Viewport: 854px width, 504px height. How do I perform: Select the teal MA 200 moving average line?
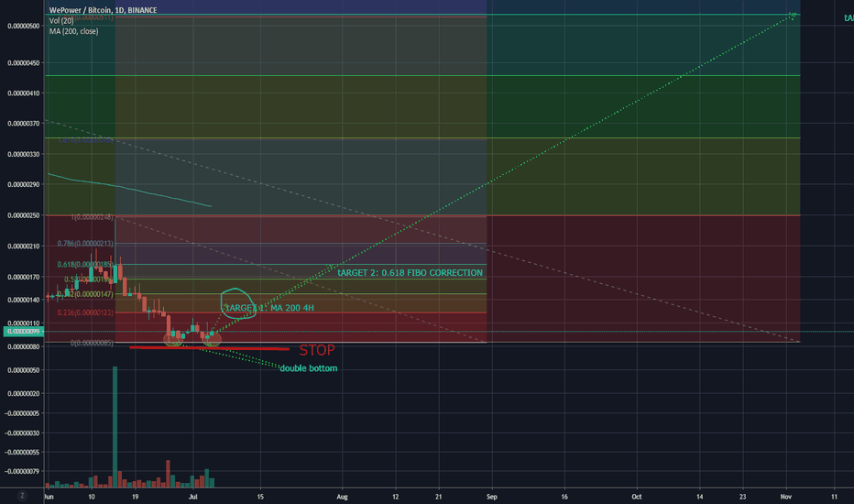click(129, 190)
